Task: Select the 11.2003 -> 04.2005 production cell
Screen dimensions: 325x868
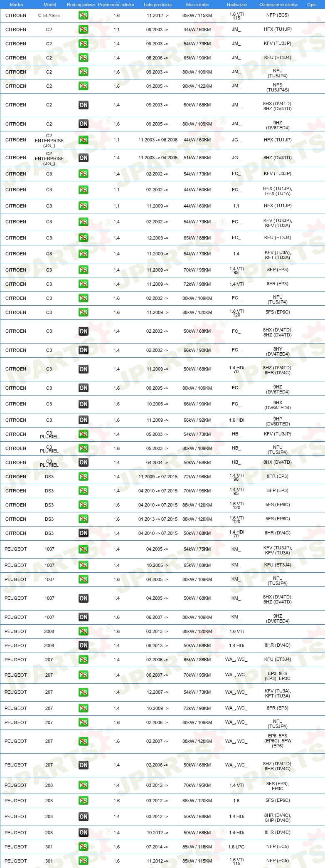Action: coord(158,158)
